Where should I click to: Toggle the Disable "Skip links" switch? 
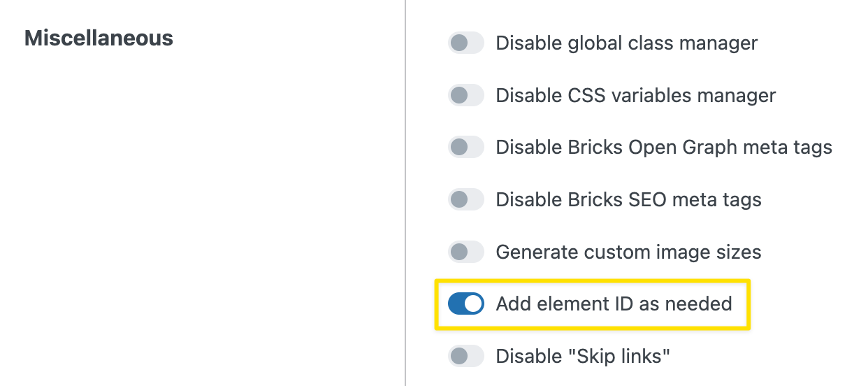pos(466,357)
